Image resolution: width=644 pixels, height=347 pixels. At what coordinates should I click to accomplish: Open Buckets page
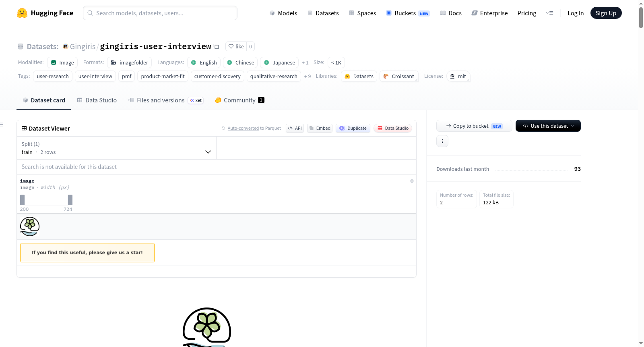click(408, 13)
